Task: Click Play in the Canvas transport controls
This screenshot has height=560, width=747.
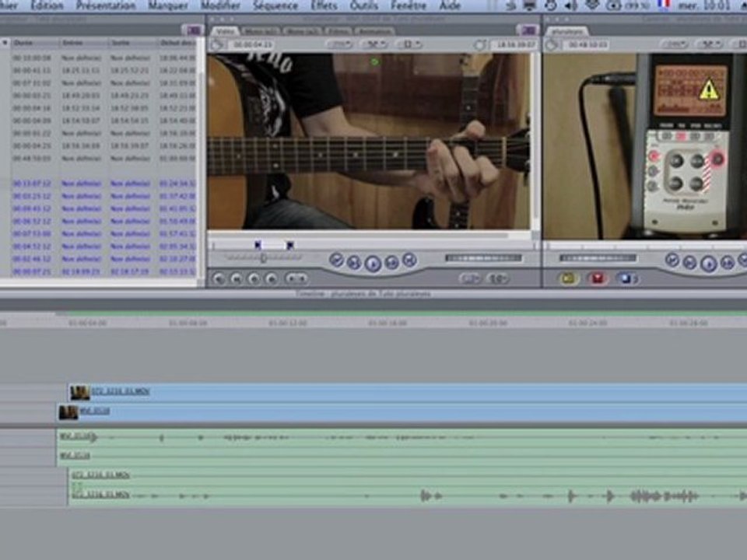Action: tap(708, 264)
